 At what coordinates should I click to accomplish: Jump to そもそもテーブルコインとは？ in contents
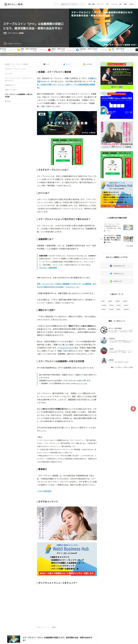[15, 69]
